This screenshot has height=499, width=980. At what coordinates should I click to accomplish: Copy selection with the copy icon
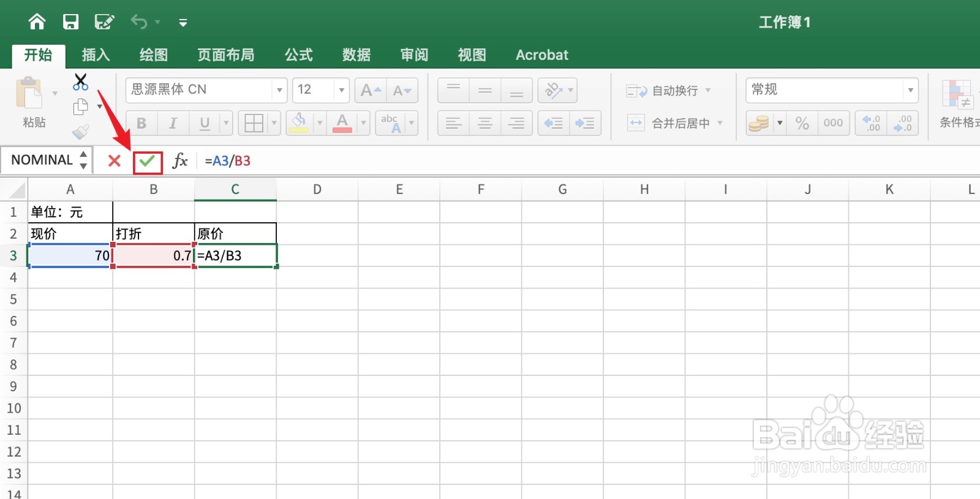[80, 107]
